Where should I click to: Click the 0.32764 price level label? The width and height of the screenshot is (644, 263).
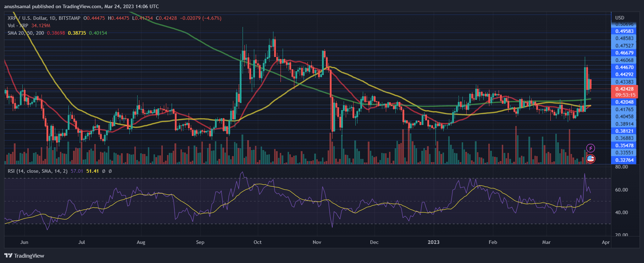(624, 160)
